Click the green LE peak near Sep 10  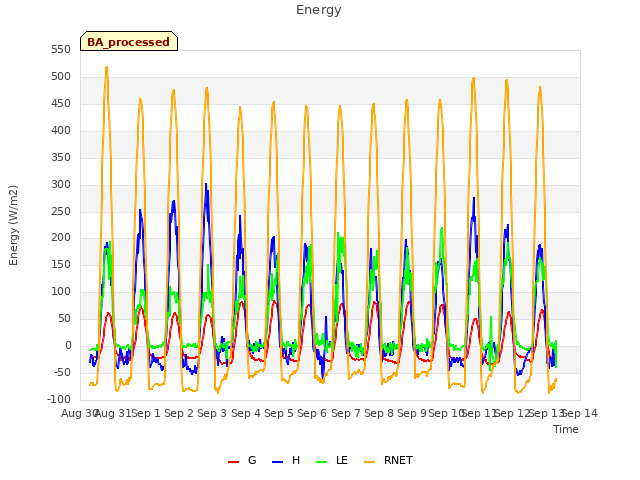[x=442, y=228]
